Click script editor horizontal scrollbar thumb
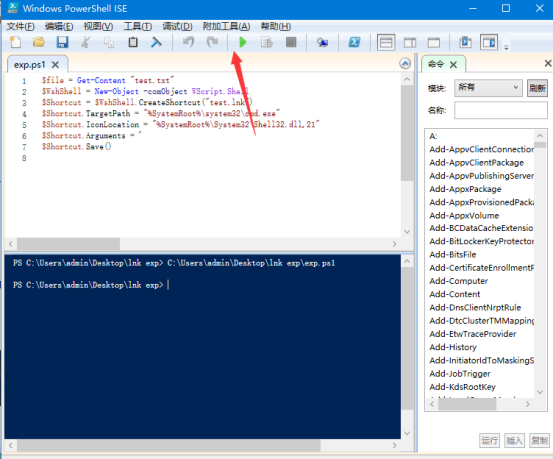 pos(68,244)
